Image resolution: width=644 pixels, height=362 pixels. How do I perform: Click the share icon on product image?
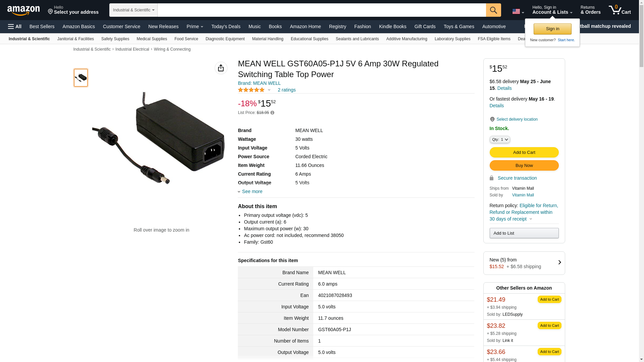221,68
